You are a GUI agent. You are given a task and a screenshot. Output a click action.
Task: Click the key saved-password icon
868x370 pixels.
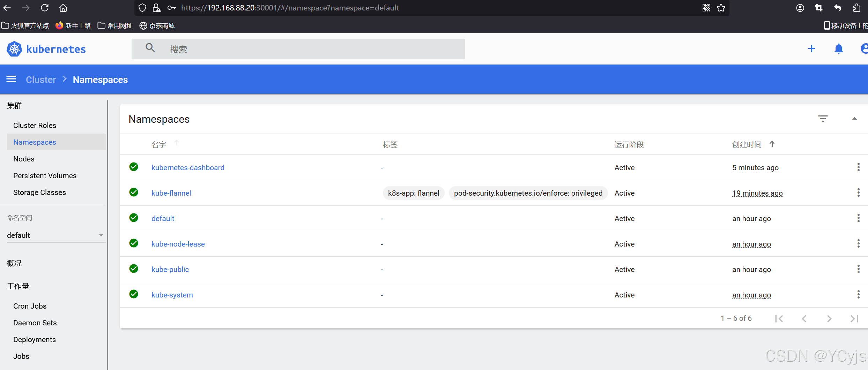(171, 8)
